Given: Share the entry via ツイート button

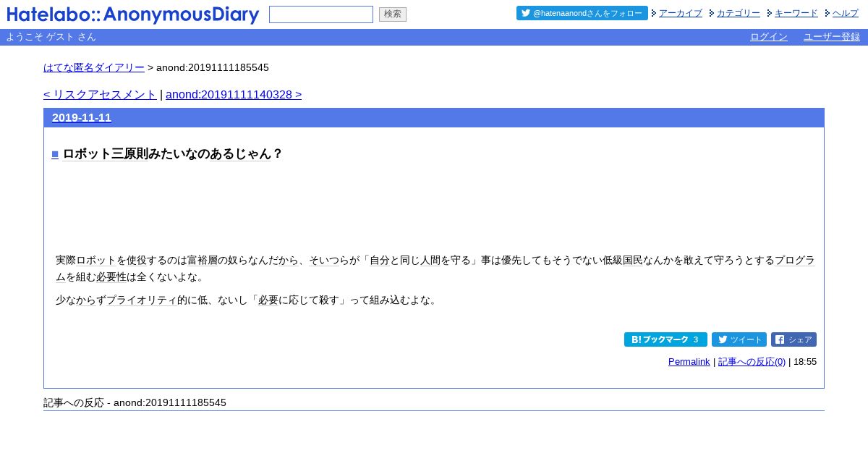Looking at the screenshot, I should (x=739, y=339).
